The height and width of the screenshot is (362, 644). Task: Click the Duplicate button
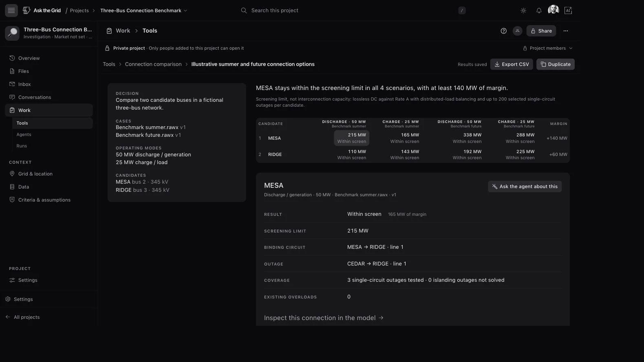tap(555, 64)
